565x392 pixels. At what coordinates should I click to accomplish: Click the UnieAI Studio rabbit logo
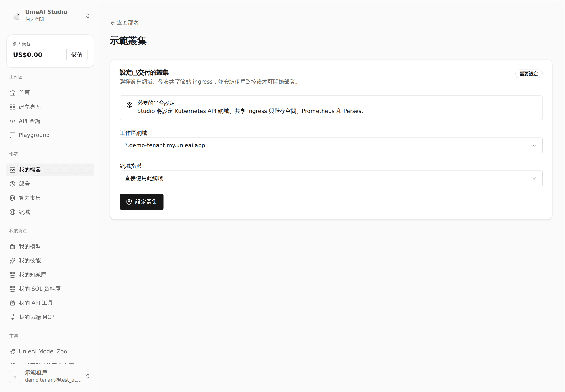pyautogui.click(x=16, y=16)
